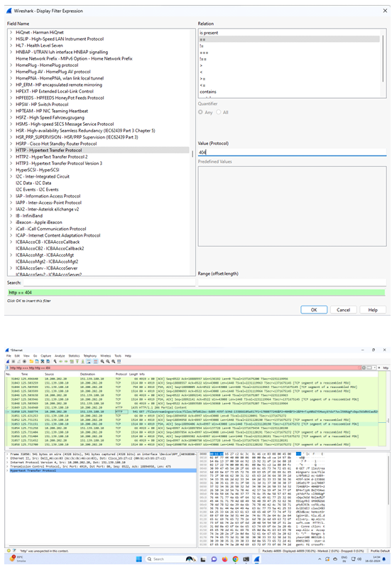Zoom out of packet text
This screenshot has width=392, height=570.
coord(107,362)
